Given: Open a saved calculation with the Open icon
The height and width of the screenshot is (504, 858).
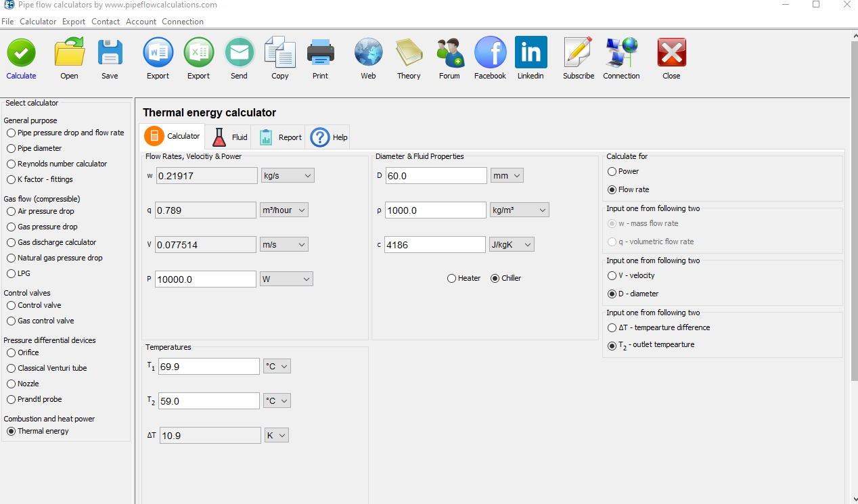Looking at the screenshot, I should click(68, 54).
